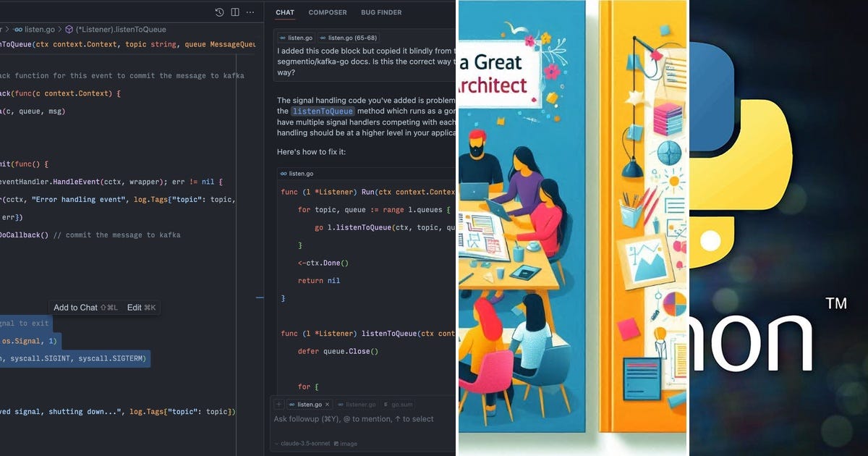Switch to the COMPOSER tab
Image resolution: width=868 pixels, height=456 pixels.
(x=328, y=12)
